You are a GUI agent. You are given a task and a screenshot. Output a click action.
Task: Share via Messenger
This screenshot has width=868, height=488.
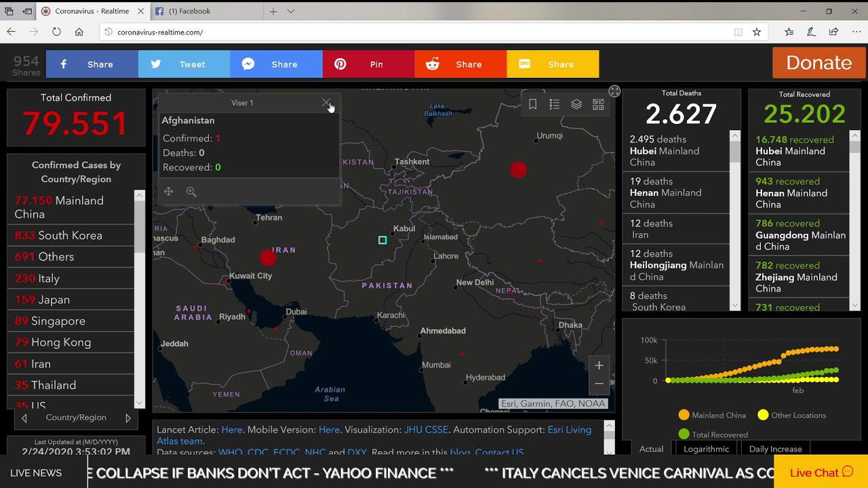pyautogui.click(x=277, y=64)
